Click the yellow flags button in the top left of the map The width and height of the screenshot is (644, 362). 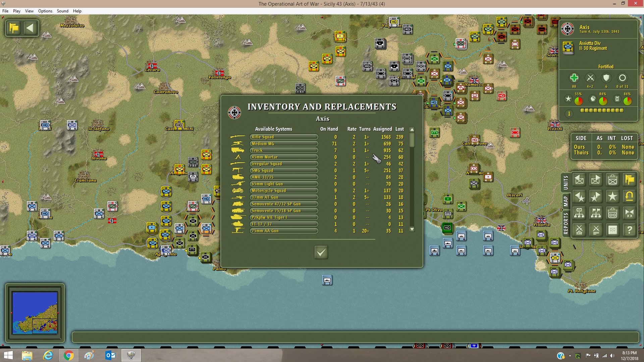pos(14,28)
